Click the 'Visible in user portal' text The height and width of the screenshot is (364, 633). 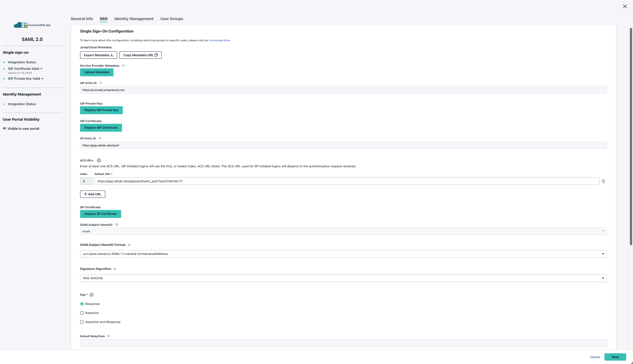tap(23, 129)
